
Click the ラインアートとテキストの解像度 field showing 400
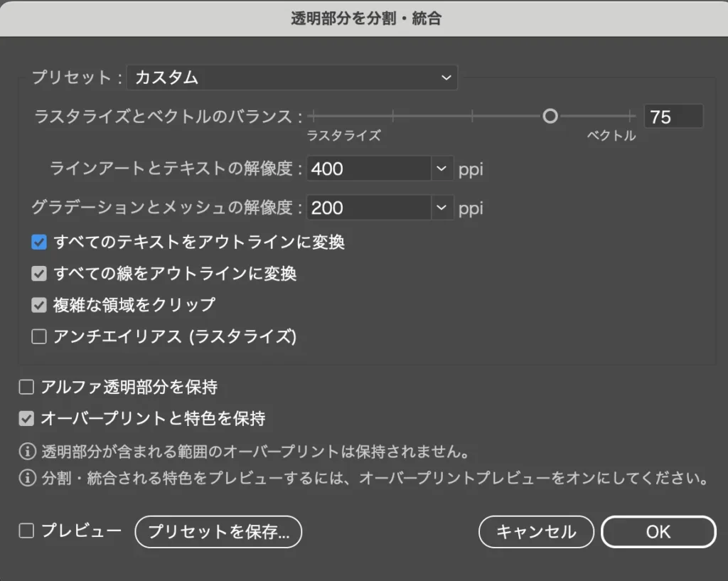(x=368, y=169)
